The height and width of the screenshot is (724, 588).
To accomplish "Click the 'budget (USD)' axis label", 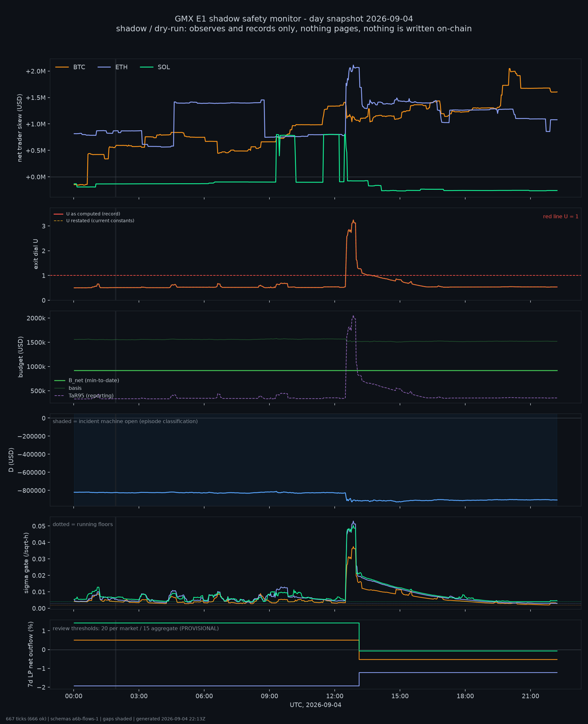I will point(21,357).
